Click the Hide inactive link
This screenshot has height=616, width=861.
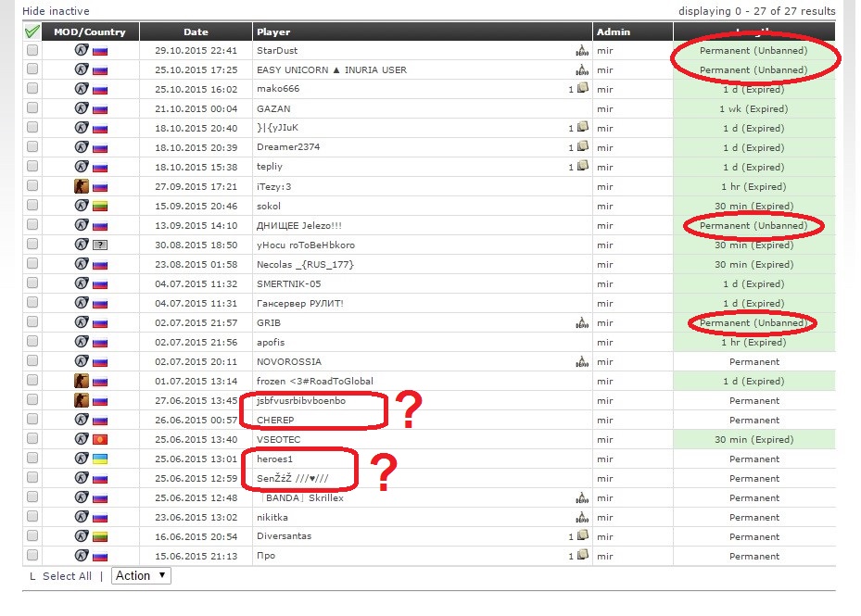tap(56, 11)
